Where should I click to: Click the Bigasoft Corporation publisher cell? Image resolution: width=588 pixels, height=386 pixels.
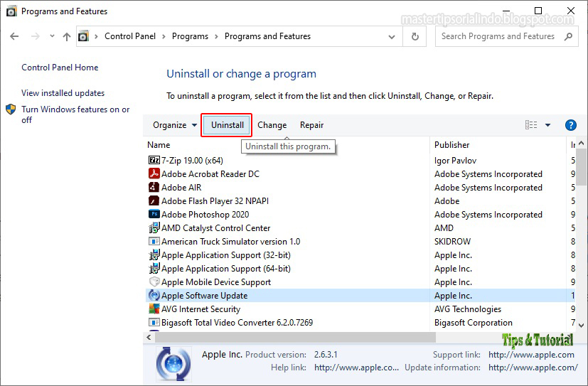coord(474,322)
